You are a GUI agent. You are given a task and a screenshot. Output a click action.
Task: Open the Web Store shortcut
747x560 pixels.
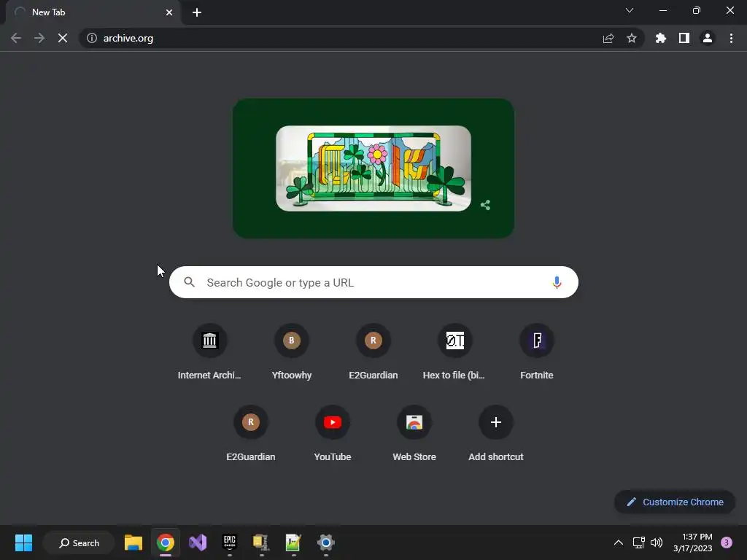tap(414, 434)
